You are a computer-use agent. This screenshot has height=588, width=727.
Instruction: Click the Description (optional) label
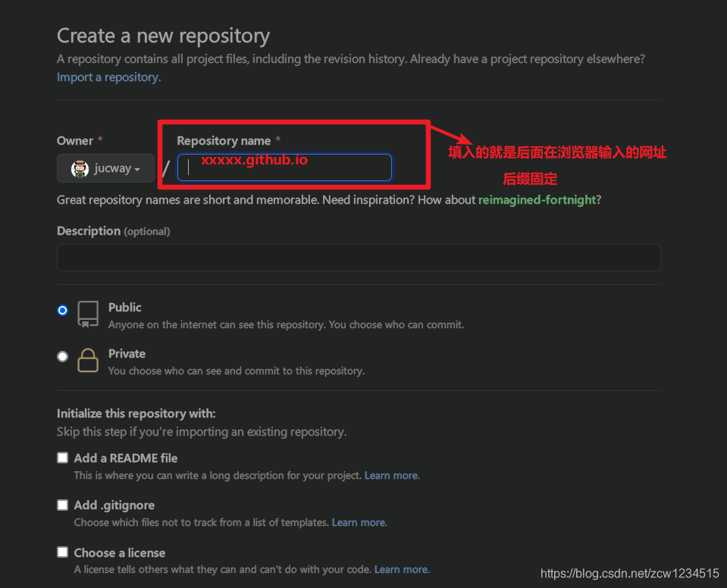coord(113,231)
